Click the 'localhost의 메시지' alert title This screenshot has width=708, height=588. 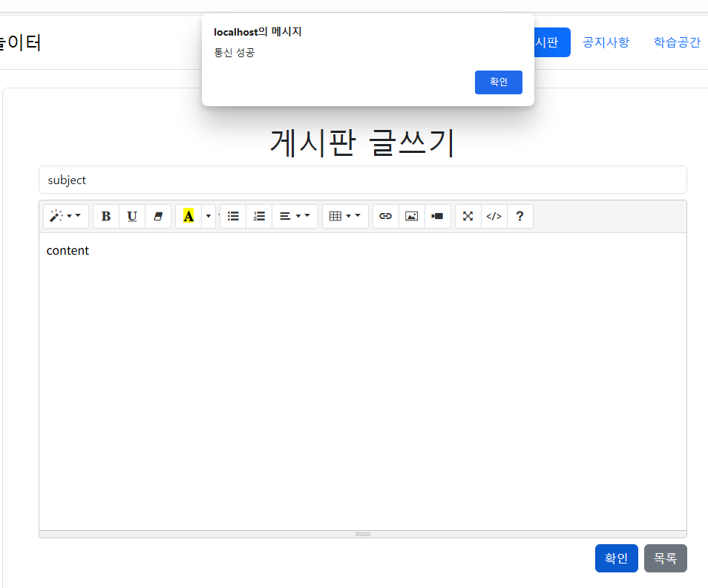click(x=258, y=32)
